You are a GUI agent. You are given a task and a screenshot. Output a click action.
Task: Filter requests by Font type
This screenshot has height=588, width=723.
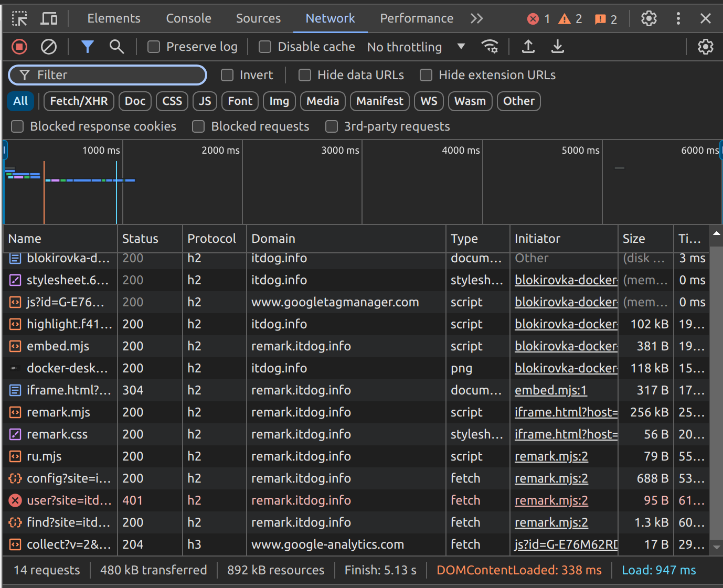click(240, 101)
